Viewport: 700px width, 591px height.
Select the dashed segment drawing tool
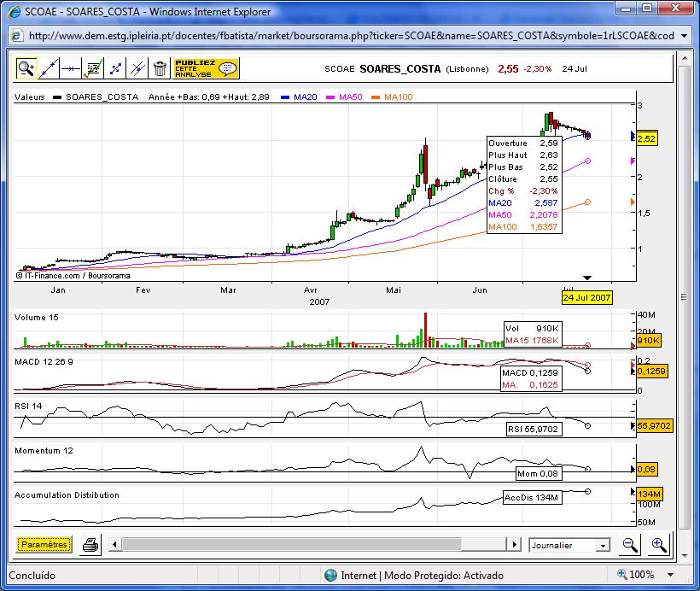point(115,68)
